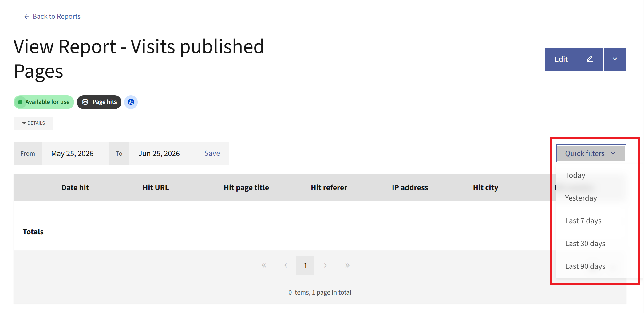Collapse the Quick filters dropdown
This screenshot has height=313, width=644.
coord(591,153)
